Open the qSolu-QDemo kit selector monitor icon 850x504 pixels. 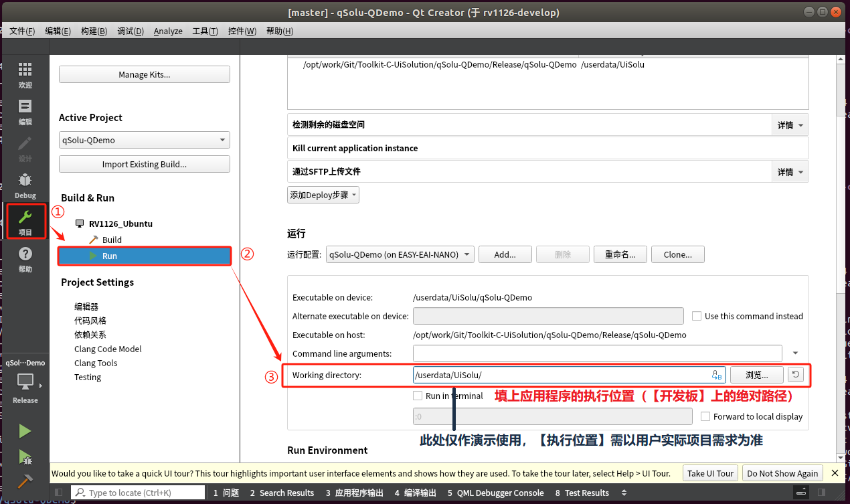click(x=25, y=382)
